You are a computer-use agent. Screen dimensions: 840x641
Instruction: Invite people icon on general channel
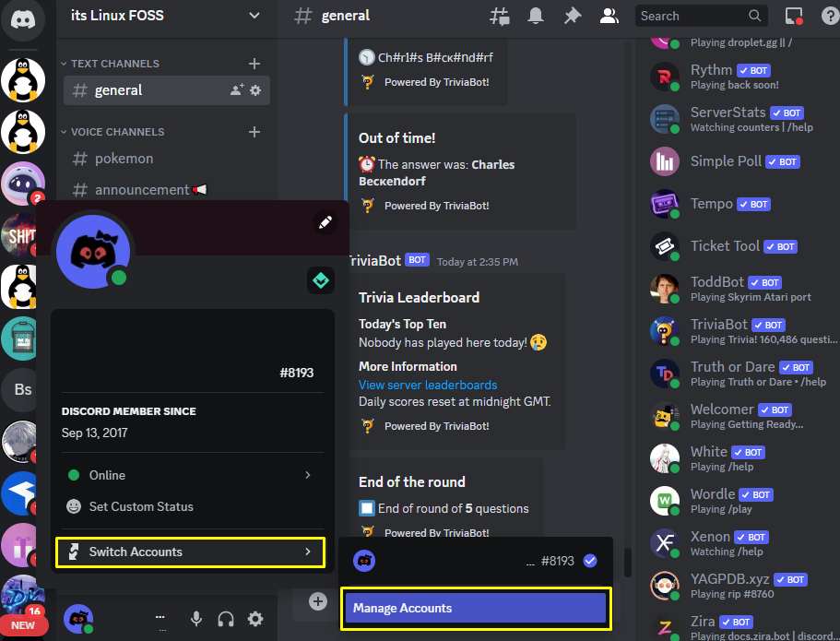click(x=237, y=90)
